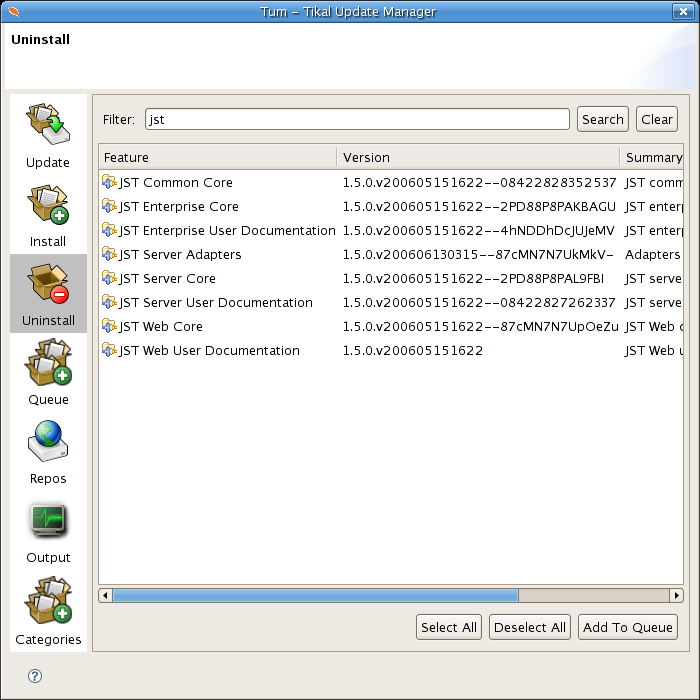Select the JST Enterprise Core row

[x=391, y=206]
